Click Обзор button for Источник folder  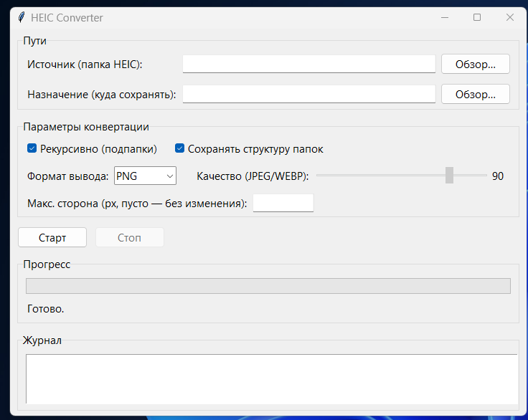click(x=475, y=64)
